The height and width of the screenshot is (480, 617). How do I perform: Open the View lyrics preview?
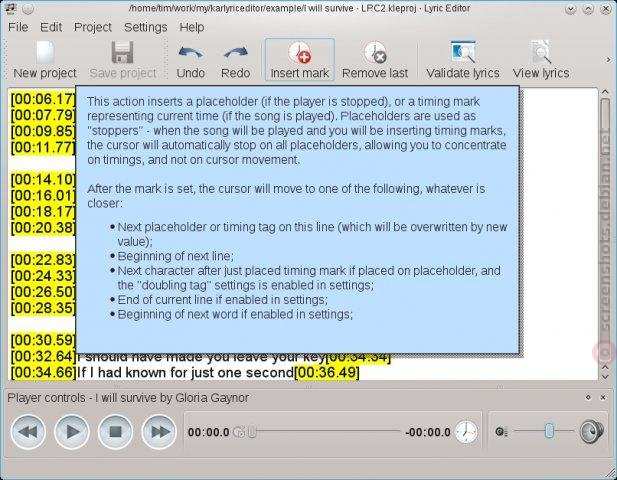tap(541, 60)
